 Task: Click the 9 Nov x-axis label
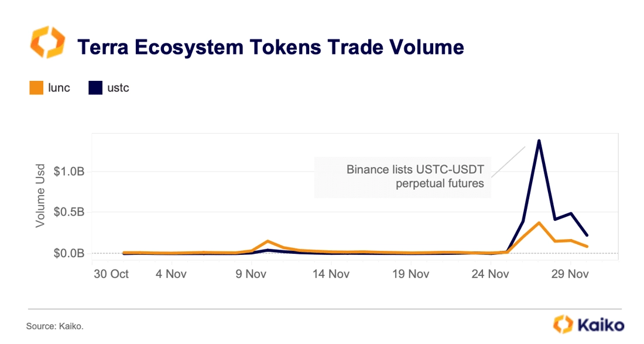251,274
